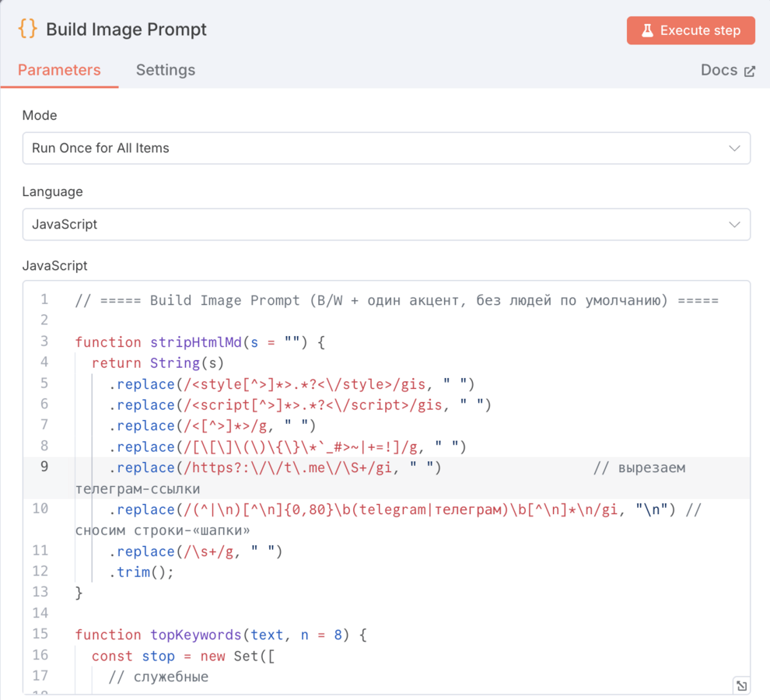Open the Mode dropdown showing Run Once
Screen dimensions: 770x700
386,148
